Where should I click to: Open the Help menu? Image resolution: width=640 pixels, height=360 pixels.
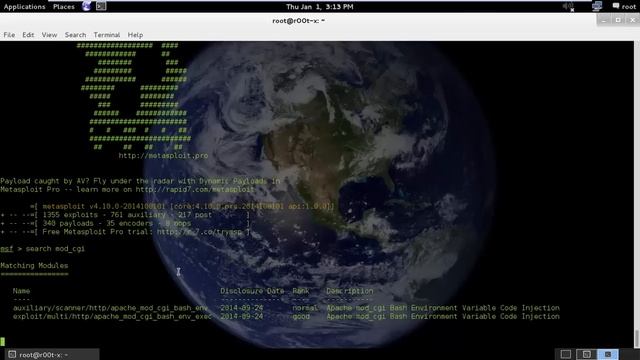135,35
